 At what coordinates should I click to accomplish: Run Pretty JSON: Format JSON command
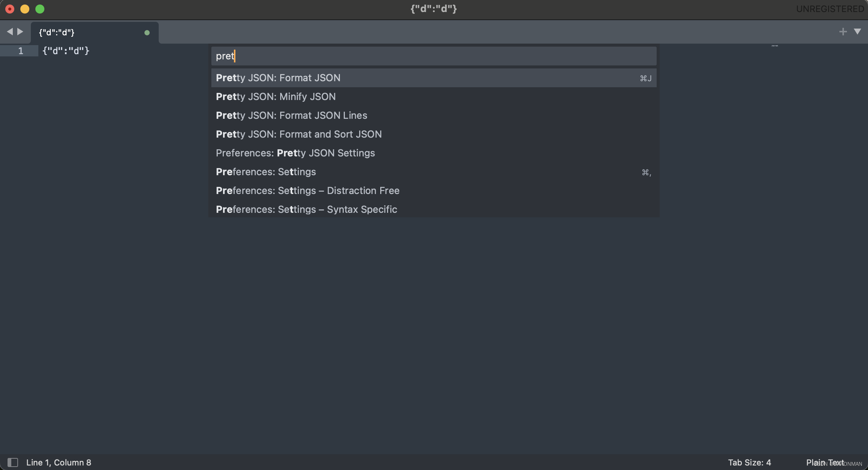point(434,78)
